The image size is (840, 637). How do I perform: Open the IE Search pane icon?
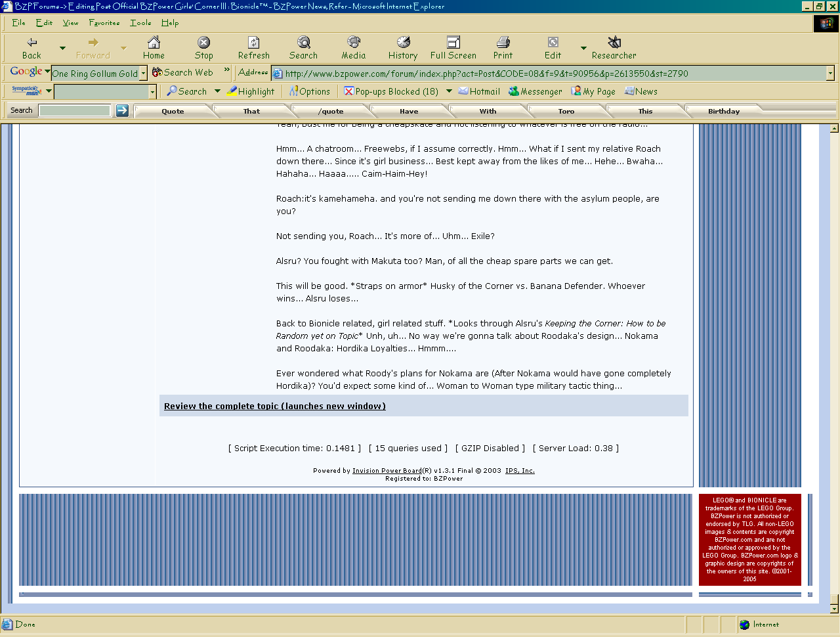click(x=303, y=43)
